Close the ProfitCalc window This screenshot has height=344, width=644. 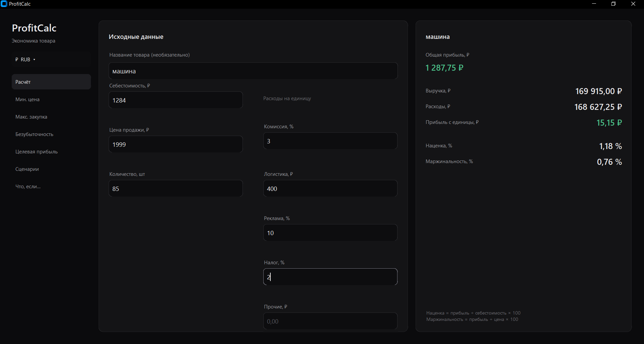tap(633, 4)
